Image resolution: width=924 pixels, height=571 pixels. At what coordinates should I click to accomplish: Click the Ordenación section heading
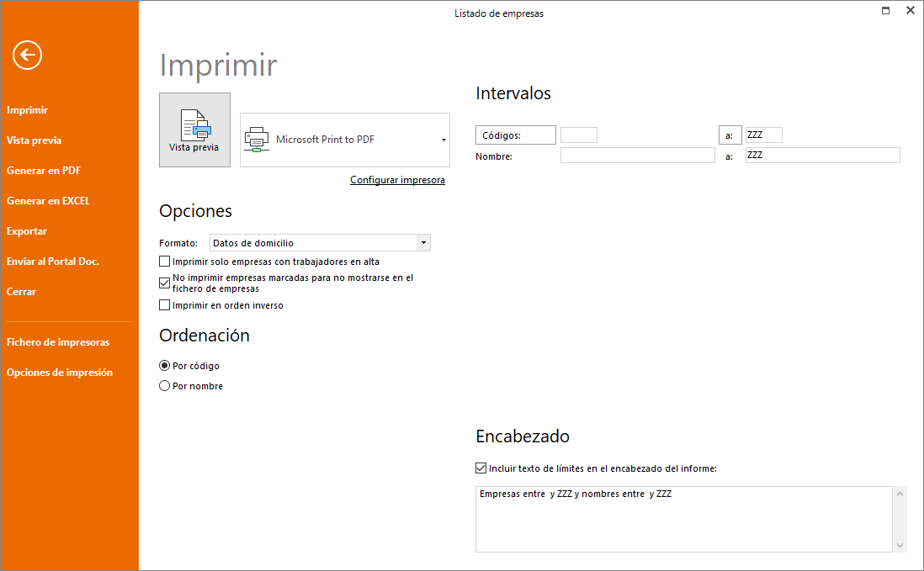click(x=204, y=336)
